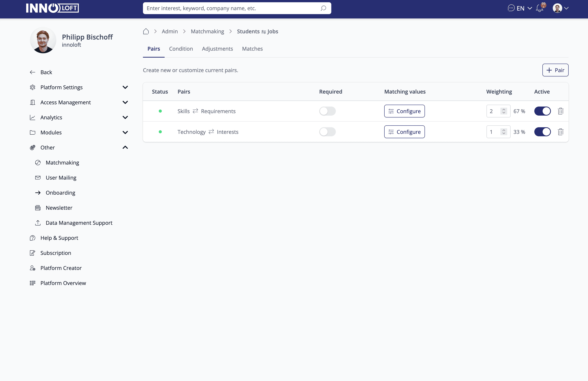Switch to the Condition tab
Screen dimensions: 588x381
181,49
